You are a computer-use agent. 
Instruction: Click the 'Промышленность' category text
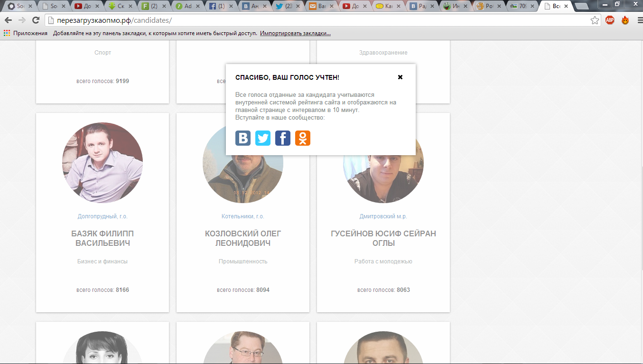pos(243,261)
